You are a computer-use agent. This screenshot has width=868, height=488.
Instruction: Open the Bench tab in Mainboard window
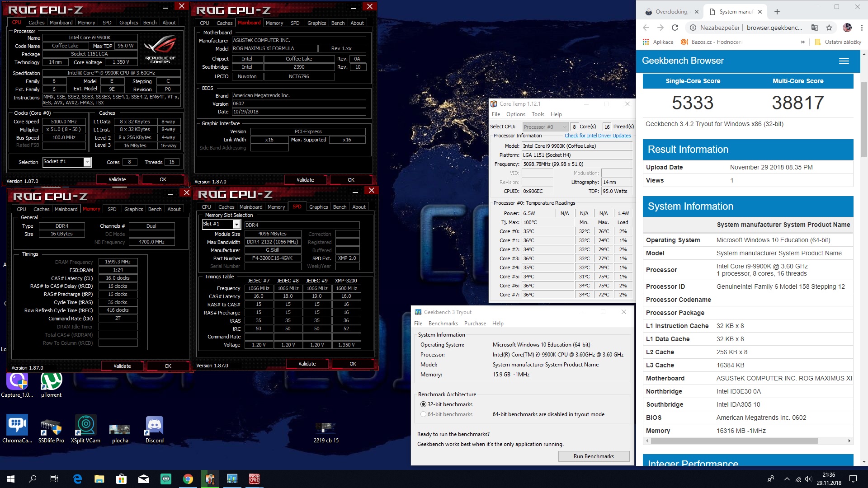338,23
